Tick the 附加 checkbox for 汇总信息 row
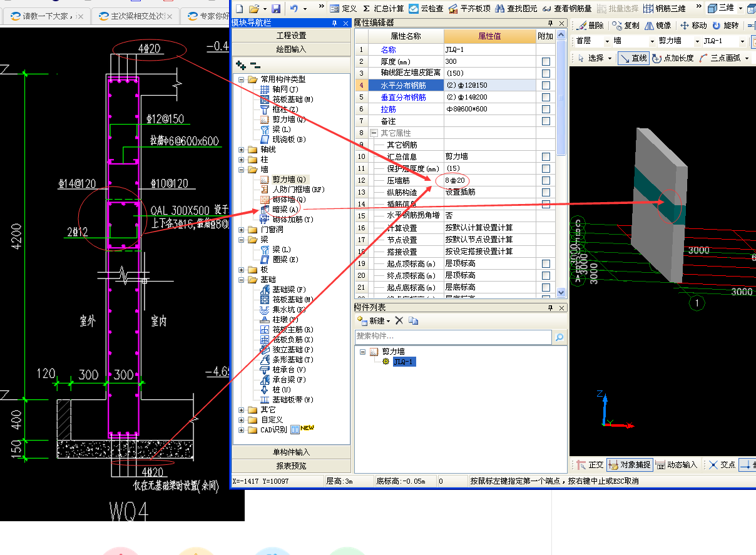This screenshot has height=555, width=756. pyautogui.click(x=546, y=156)
